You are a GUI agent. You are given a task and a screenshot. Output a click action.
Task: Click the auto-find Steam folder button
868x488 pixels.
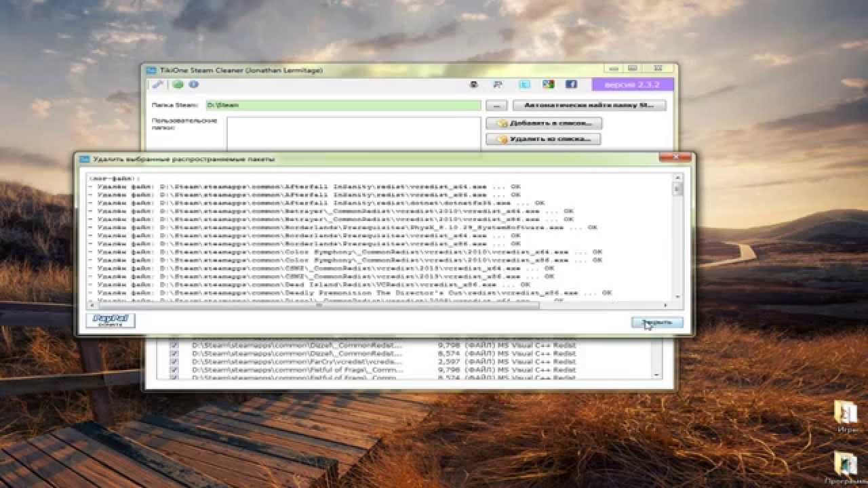[x=589, y=106]
